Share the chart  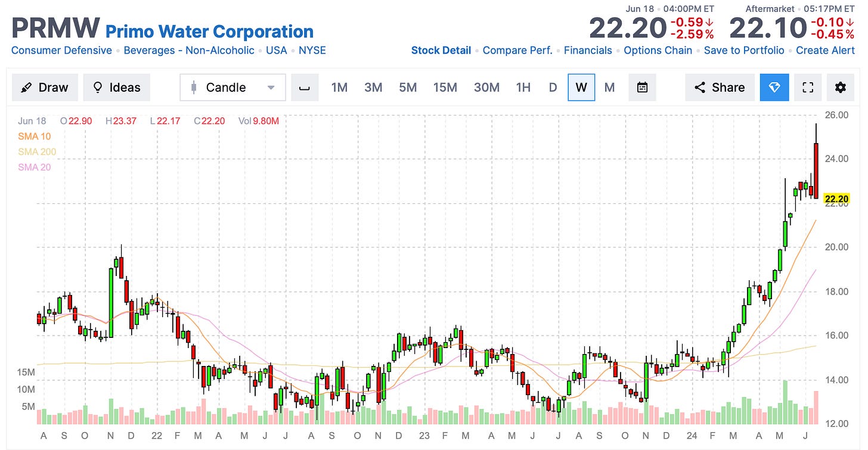[x=720, y=88]
